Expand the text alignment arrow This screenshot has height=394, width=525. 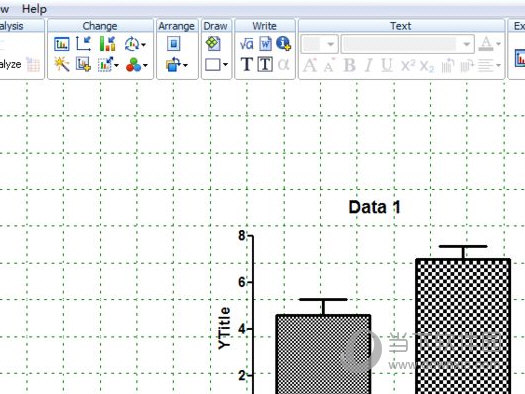498,66
